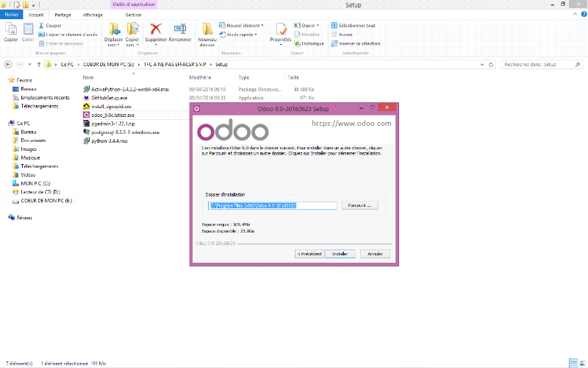Open recent locations dropdown arrow
This screenshot has height=368, width=588.
(x=29, y=65)
